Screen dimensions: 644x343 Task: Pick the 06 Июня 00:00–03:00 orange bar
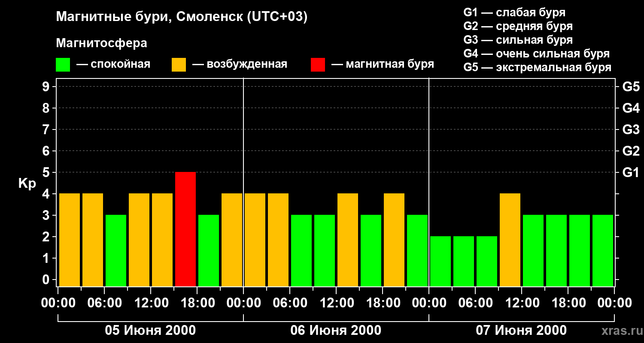tap(255, 240)
